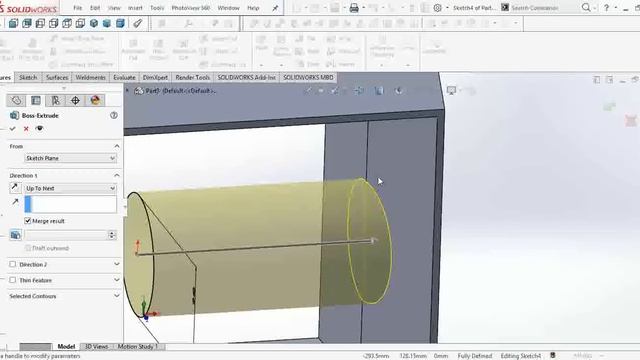This screenshot has height=360, width=640.
Task: Switch to Dimetric view cube icon
Action: 120,23
